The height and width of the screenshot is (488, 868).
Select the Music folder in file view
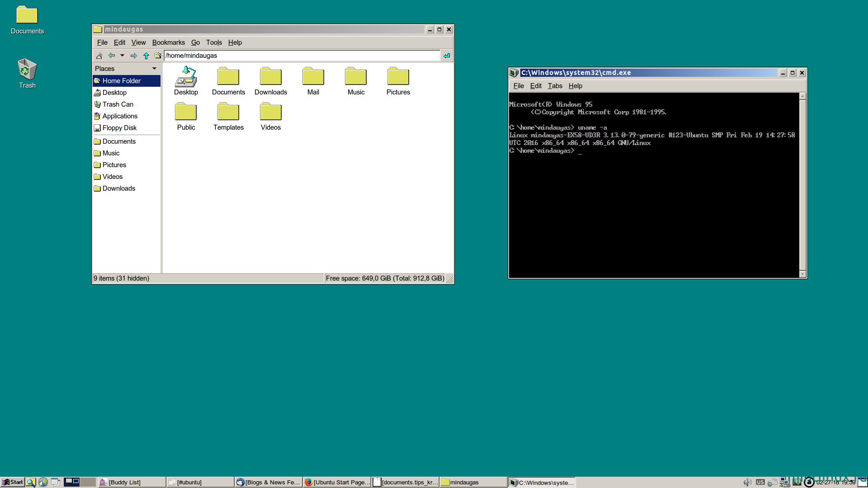point(356,81)
